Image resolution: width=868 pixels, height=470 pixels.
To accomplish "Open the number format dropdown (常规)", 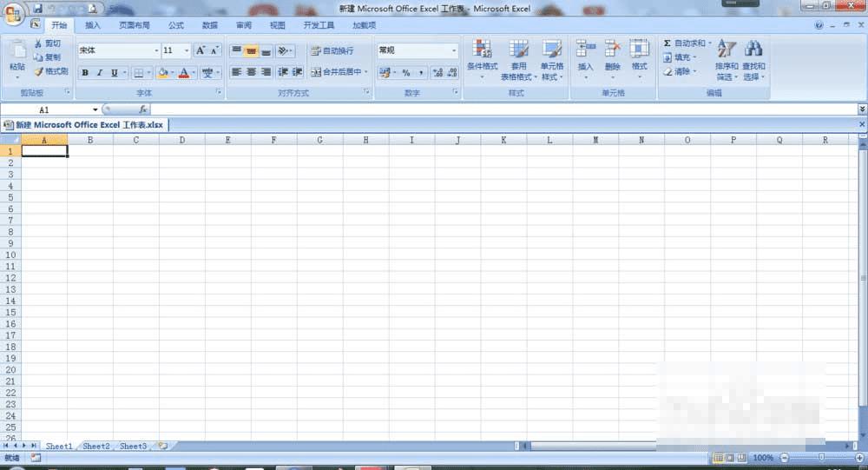I will pyautogui.click(x=454, y=50).
